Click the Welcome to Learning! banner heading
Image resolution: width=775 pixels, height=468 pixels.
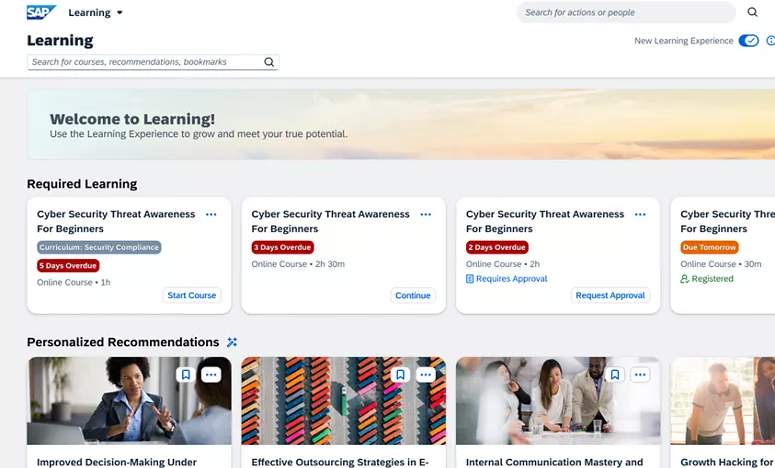pos(132,119)
